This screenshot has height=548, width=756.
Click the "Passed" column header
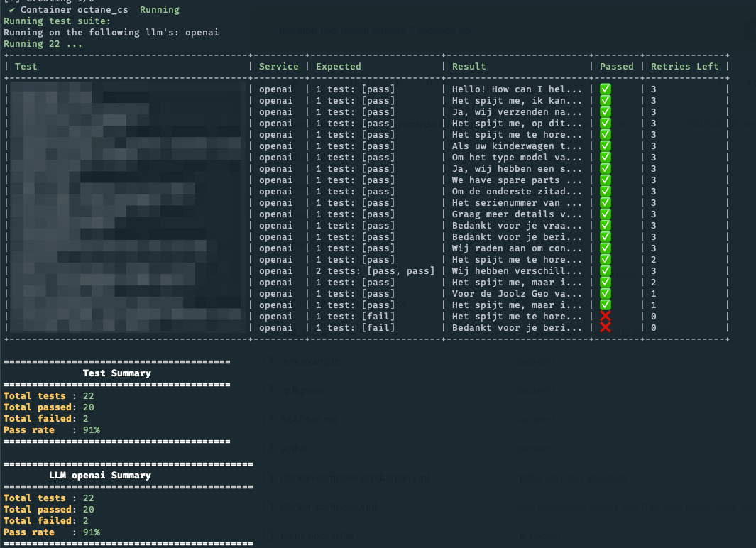point(616,67)
